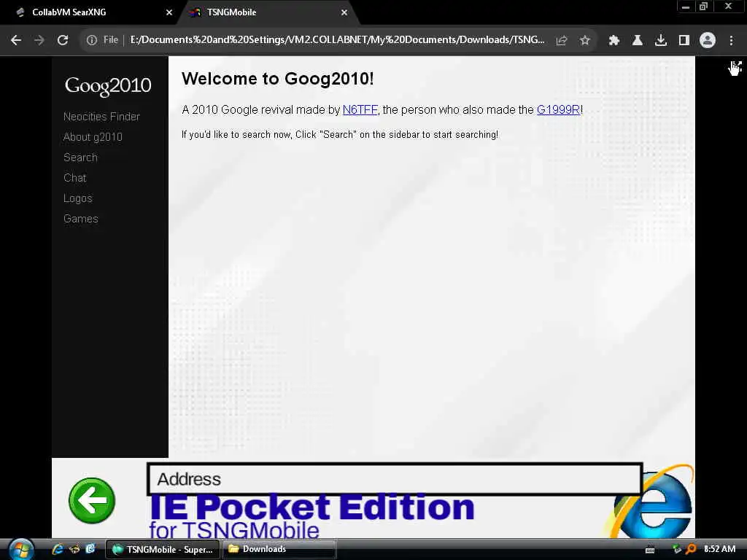Toggle the side panel icon
747x560 pixels.
coord(684,41)
